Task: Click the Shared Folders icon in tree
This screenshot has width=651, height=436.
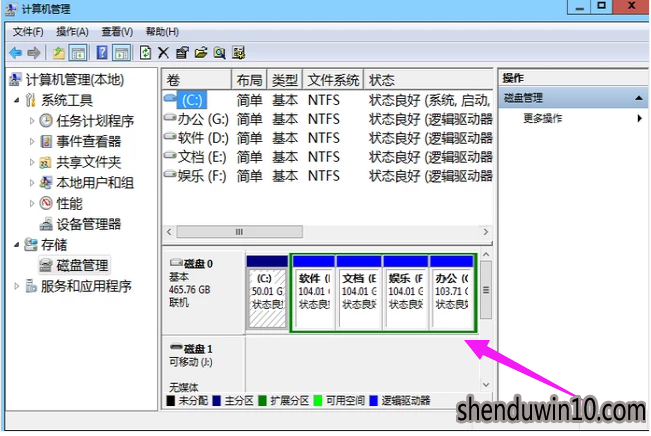Action: point(45,162)
